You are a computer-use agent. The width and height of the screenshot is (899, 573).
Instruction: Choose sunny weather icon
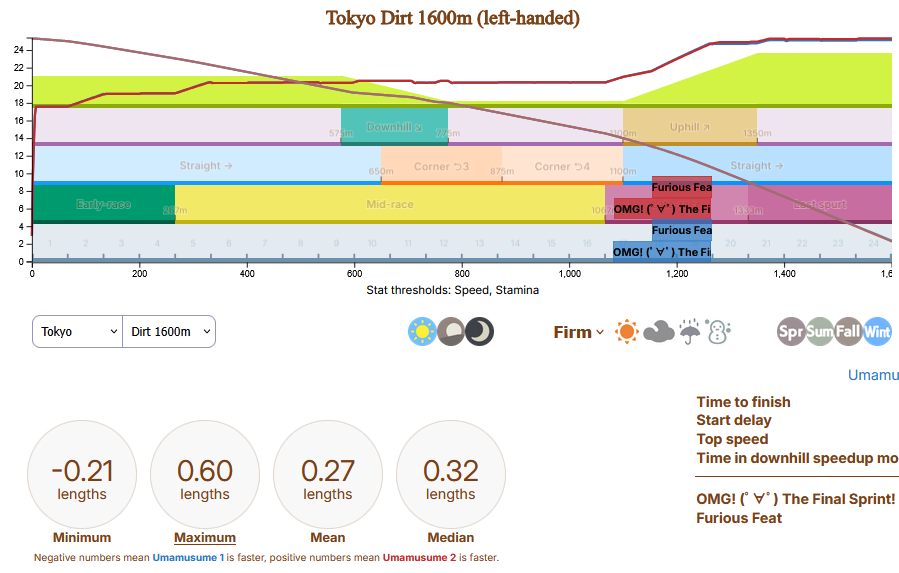[x=627, y=332]
